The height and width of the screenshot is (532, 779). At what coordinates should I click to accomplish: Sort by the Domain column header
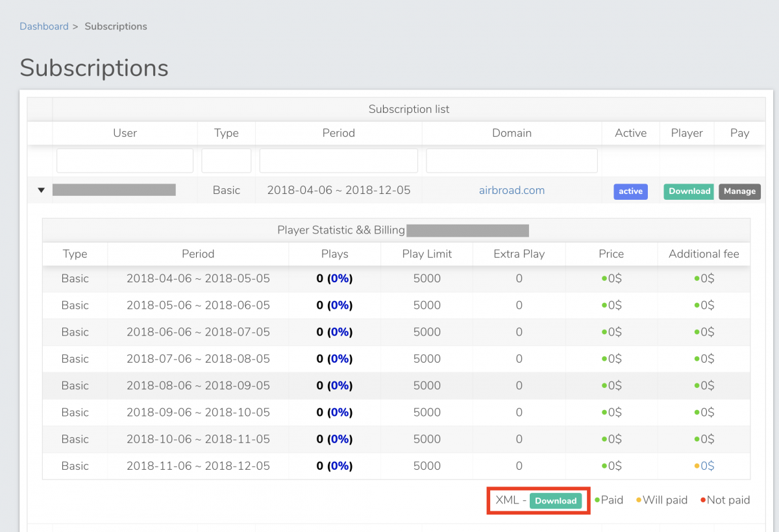coord(512,133)
